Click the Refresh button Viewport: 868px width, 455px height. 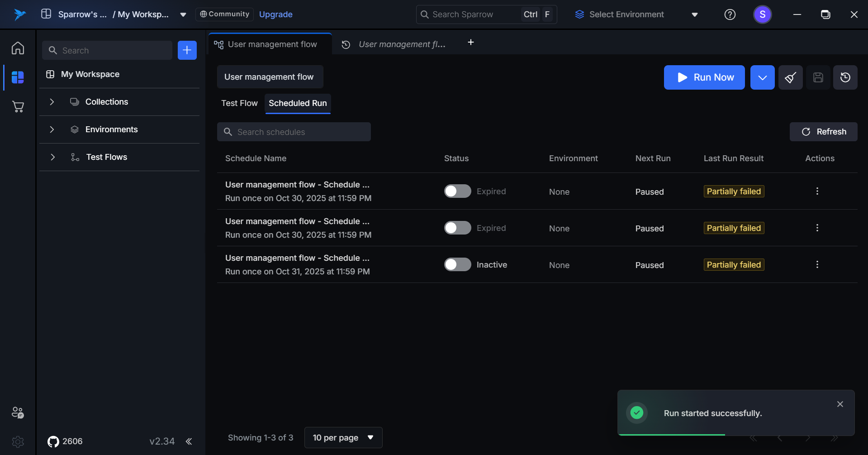coord(823,132)
